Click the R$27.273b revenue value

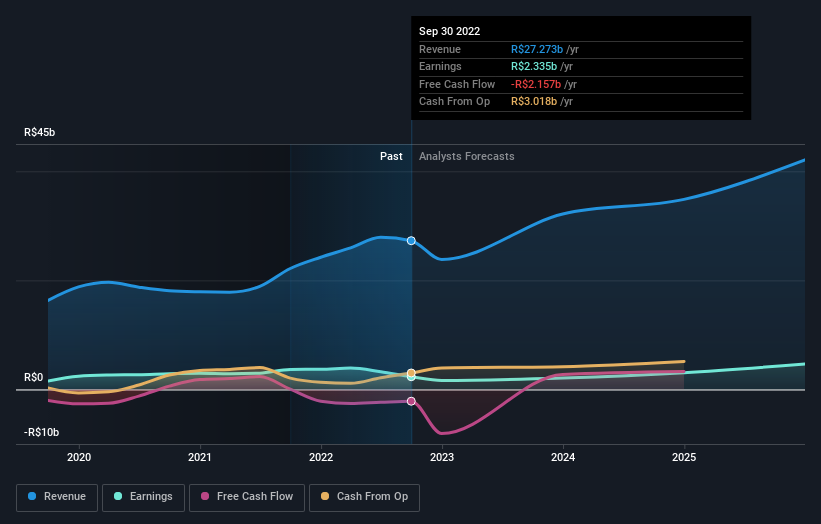[537, 49]
